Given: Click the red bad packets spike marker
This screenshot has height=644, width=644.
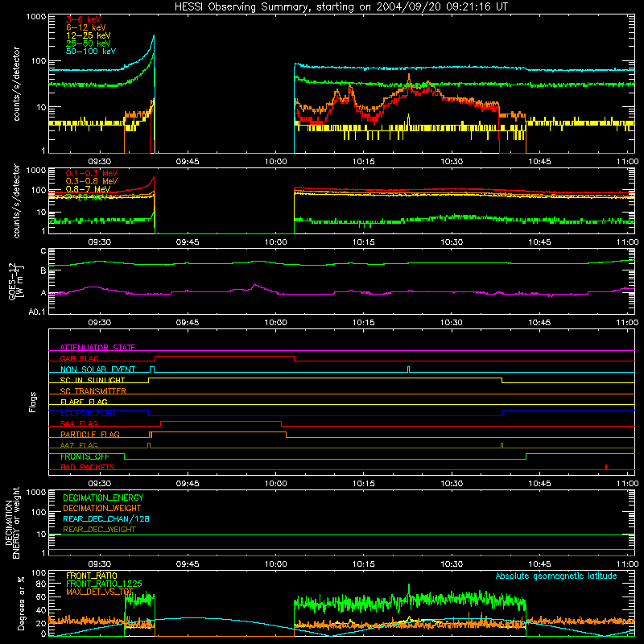Looking at the screenshot, I should click(606, 467).
